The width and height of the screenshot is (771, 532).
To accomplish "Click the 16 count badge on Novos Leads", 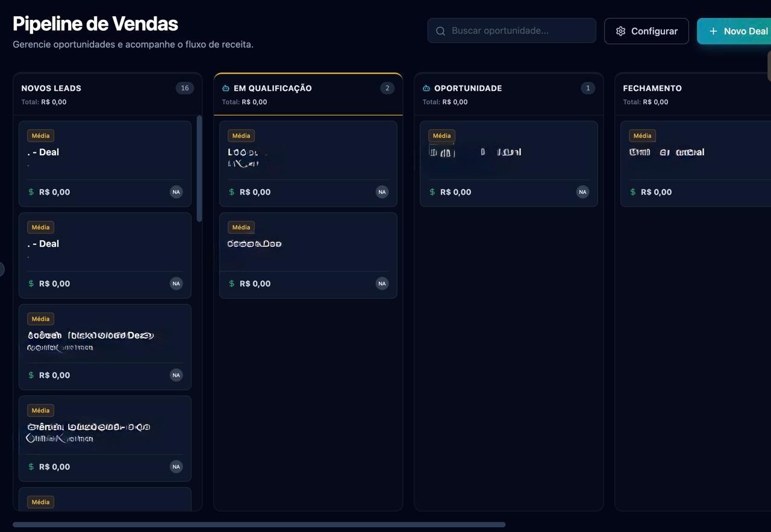I will pyautogui.click(x=185, y=88).
